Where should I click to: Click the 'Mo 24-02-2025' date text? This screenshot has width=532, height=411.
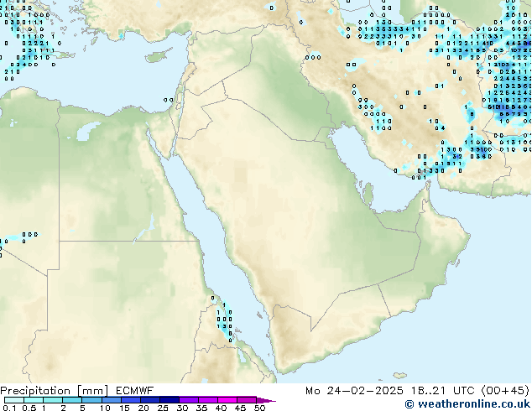[355, 391]
